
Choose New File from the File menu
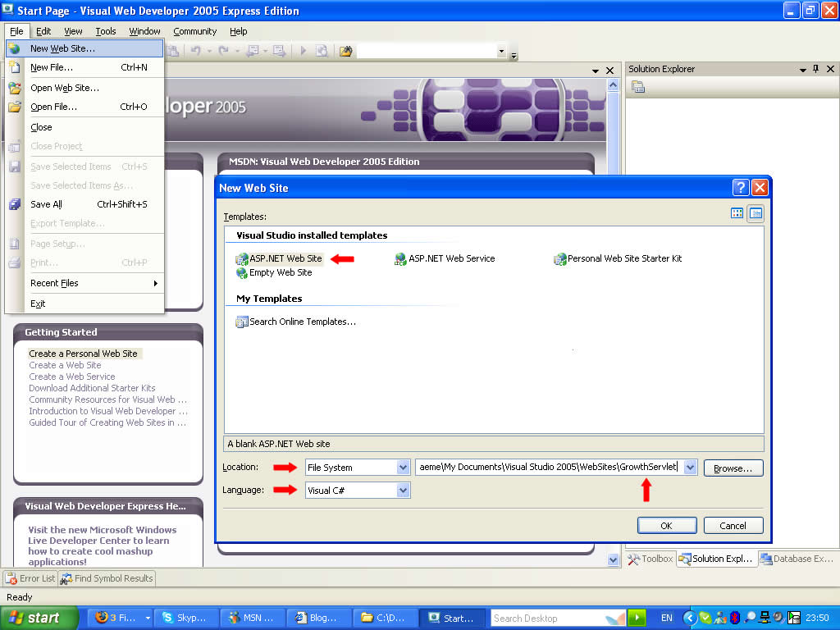click(84, 67)
